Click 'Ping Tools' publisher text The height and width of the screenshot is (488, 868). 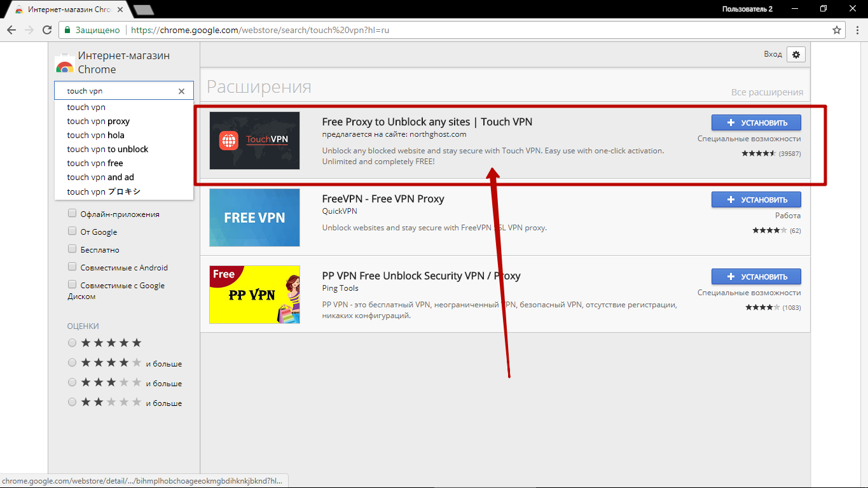(340, 288)
